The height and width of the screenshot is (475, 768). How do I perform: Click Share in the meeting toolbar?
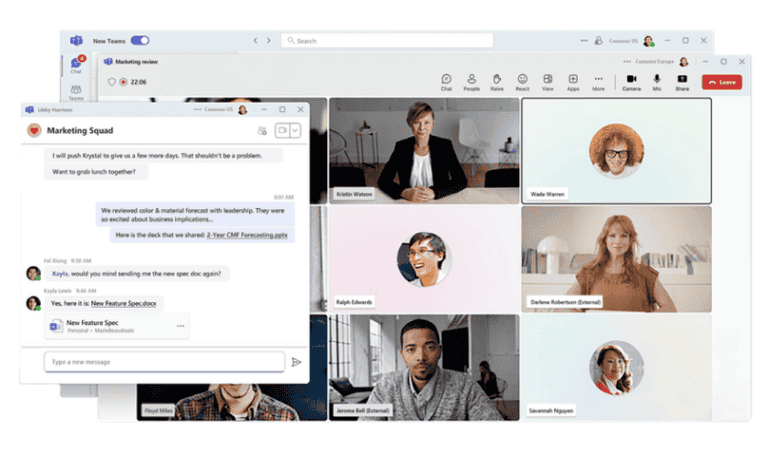[x=682, y=82]
